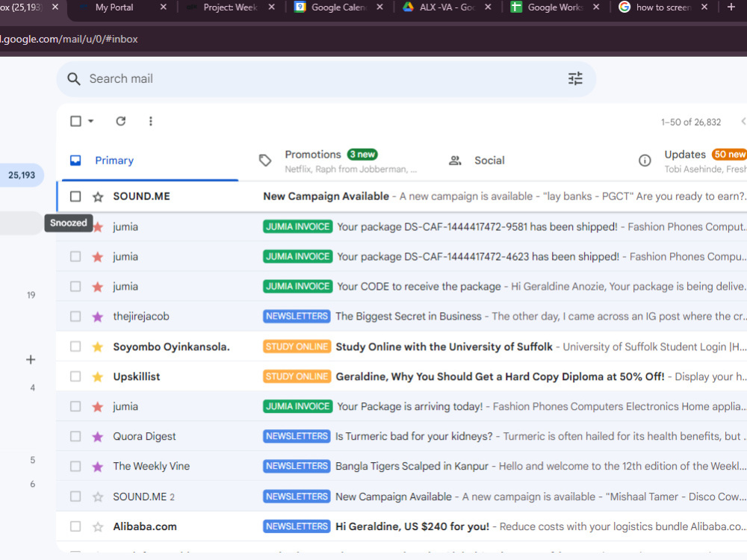Switch to the Google Works browser tab
This screenshot has height=560, width=747.
(555, 7)
